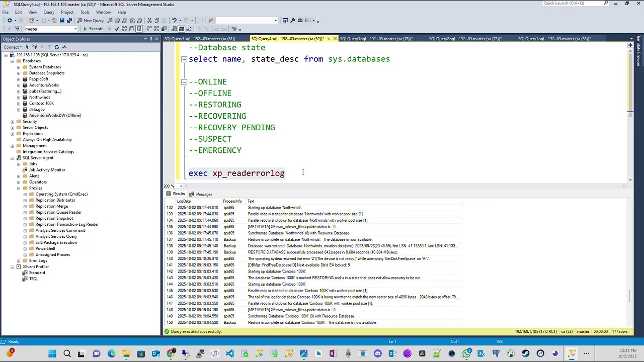The width and height of the screenshot is (644, 362).
Task: Toggle Results to Text mode
Action: (174, 29)
